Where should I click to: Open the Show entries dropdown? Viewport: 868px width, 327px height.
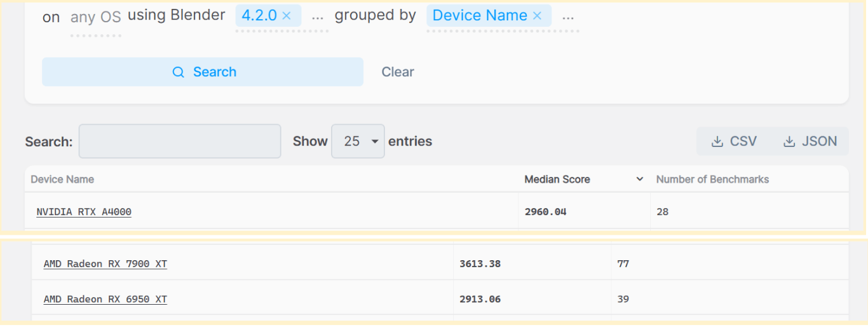click(x=358, y=141)
